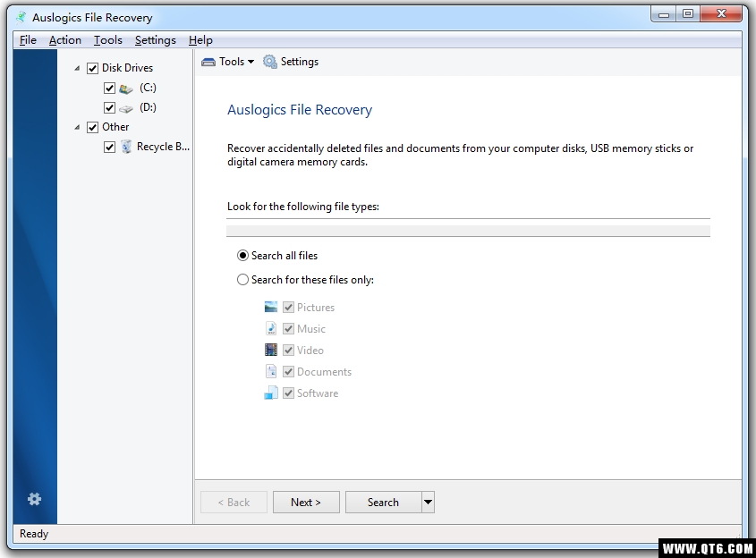Select the (D:) drive label

point(148,107)
